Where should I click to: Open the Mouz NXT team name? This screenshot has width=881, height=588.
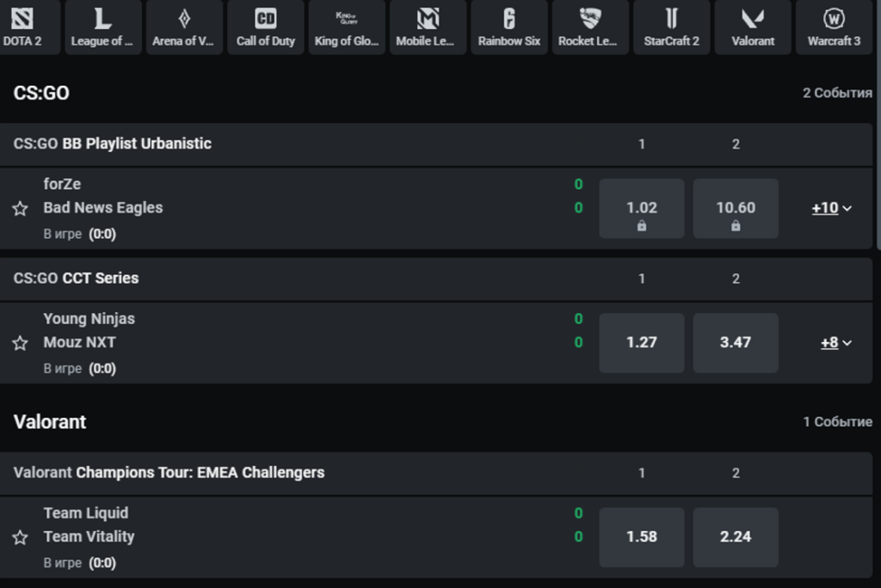80,343
